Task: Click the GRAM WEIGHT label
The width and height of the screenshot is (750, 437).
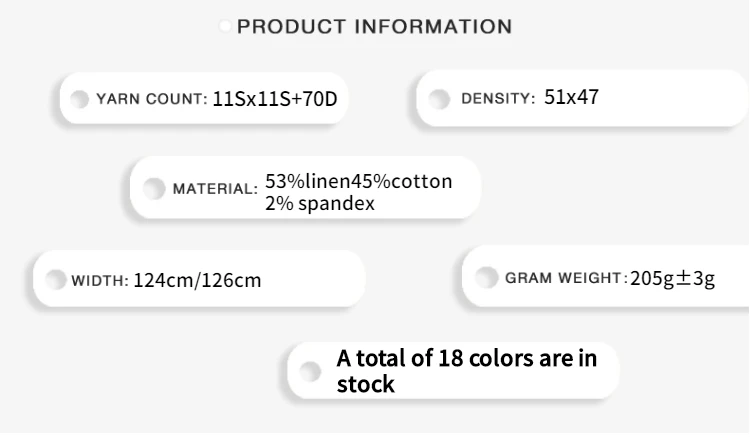Action: [x=564, y=277]
